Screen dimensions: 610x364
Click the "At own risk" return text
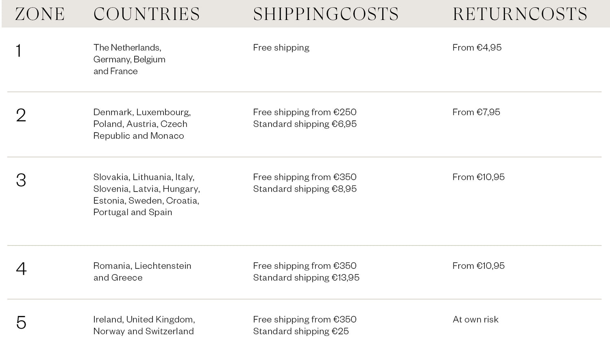[475, 320]
